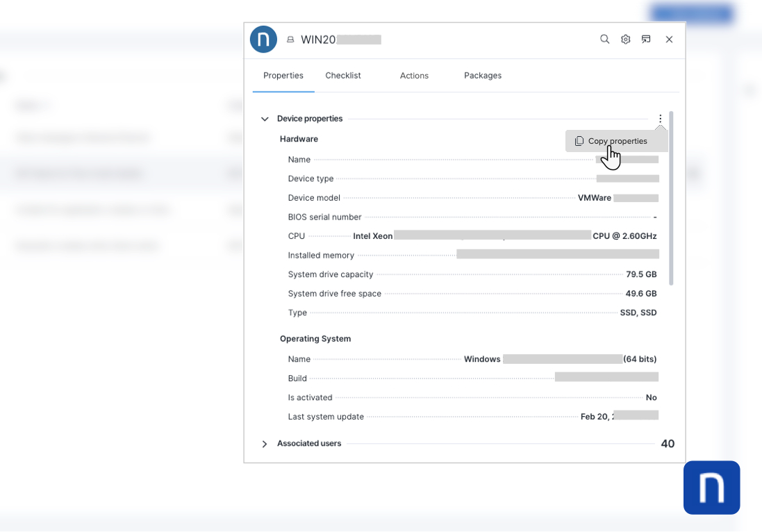Switch to the Checklist tab
The width and height of the screenshot is (762, 532).
[342, 75]
